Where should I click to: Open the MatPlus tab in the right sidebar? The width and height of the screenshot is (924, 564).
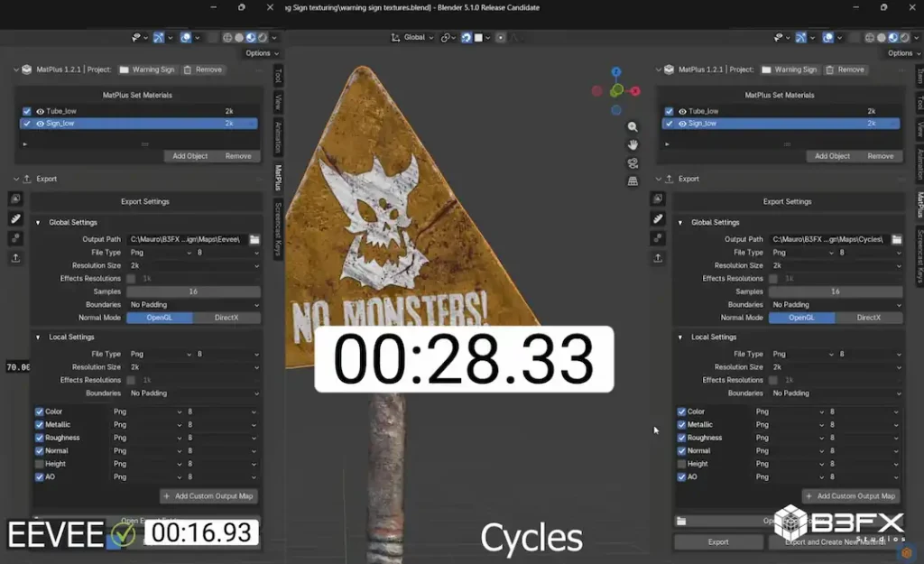919,205
